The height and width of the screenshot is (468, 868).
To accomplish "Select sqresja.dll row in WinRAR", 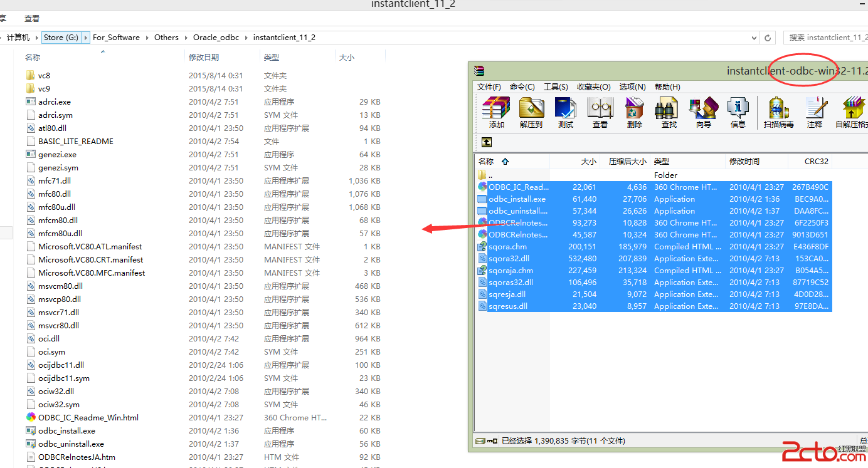I will click(654, 294).
